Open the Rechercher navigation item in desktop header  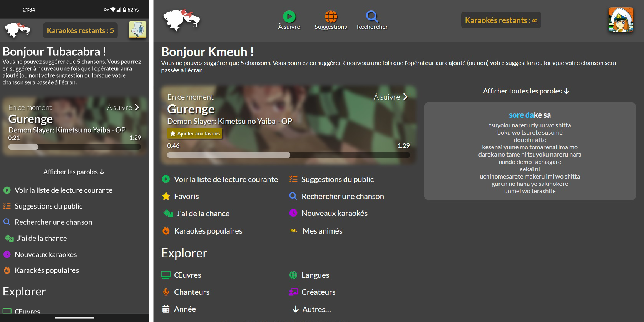[x=372, y=21]
